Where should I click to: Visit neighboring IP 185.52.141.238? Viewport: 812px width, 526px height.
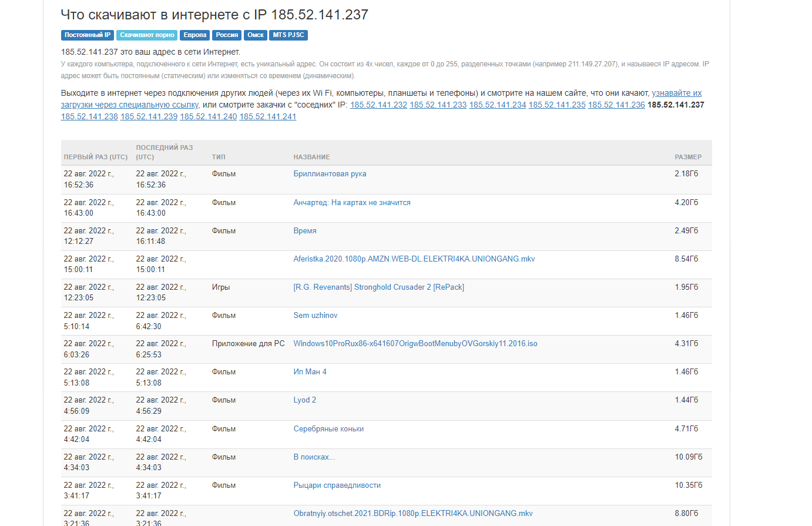(89, 116)
